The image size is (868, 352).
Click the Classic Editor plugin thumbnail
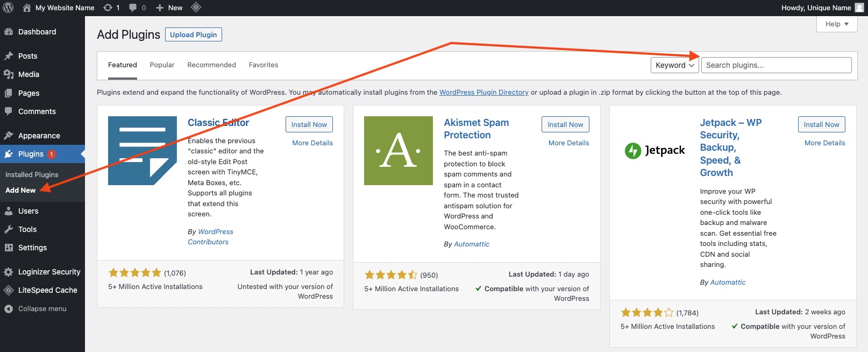[x=143, y=151]
